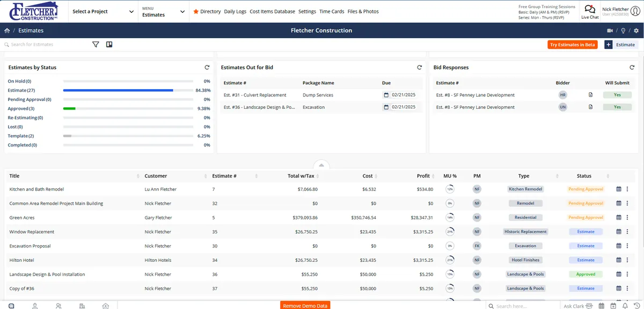Image resolution: width=644 pixels, height=309 pixels.
Task: Open the MENU Estimates dropdown
Action: coord(164,11)
